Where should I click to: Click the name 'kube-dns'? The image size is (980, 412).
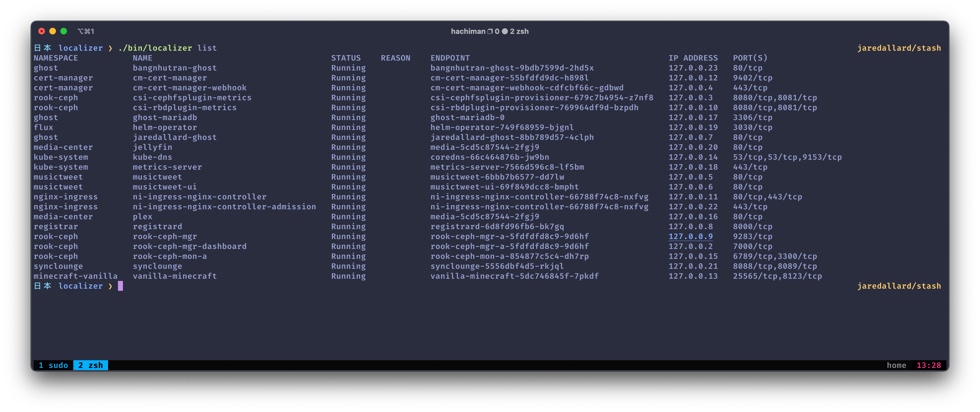point(152,157)
